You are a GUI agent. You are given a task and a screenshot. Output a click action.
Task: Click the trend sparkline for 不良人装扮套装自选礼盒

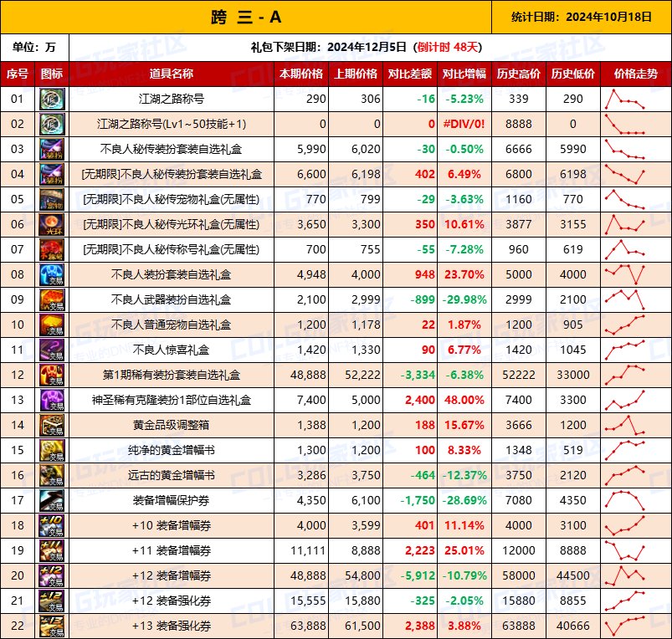tap(625, 274)
